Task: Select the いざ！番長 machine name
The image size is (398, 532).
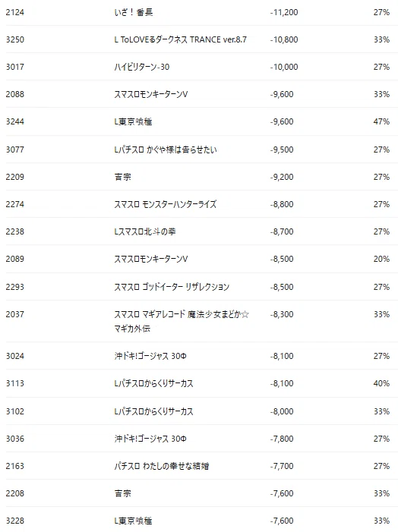Action: coord(134,12)
